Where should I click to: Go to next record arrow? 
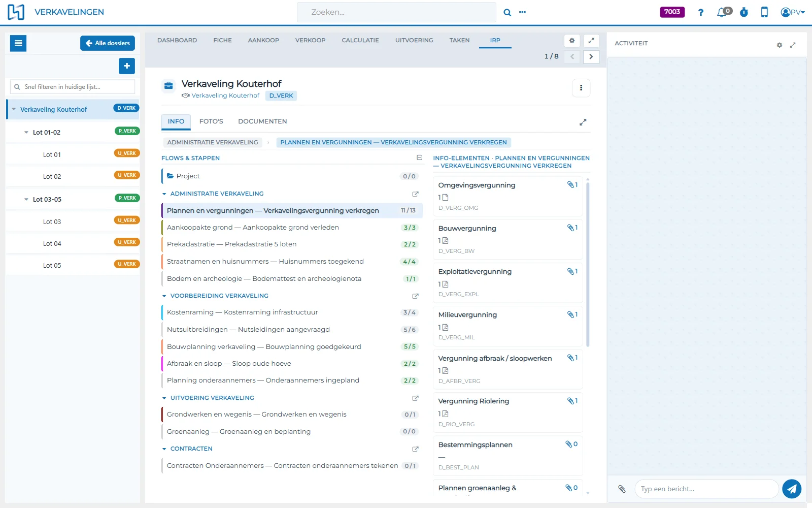coord(591,56)
